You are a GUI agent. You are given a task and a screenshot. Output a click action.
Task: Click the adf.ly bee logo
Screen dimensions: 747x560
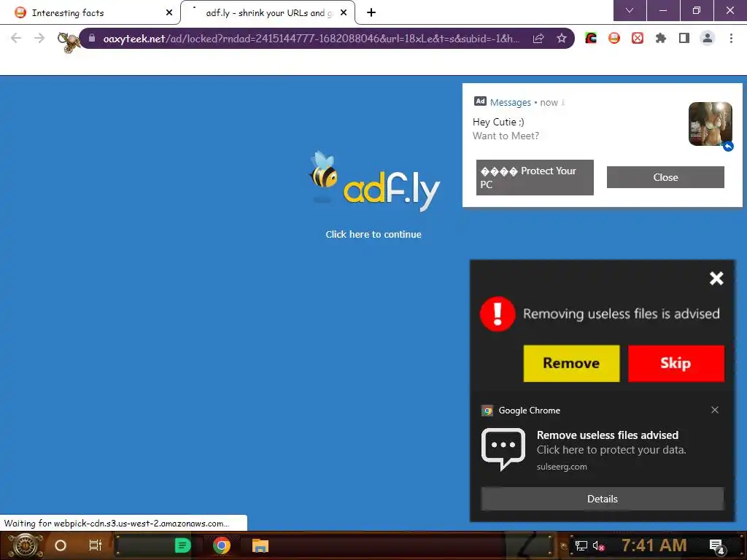(374, 181)
